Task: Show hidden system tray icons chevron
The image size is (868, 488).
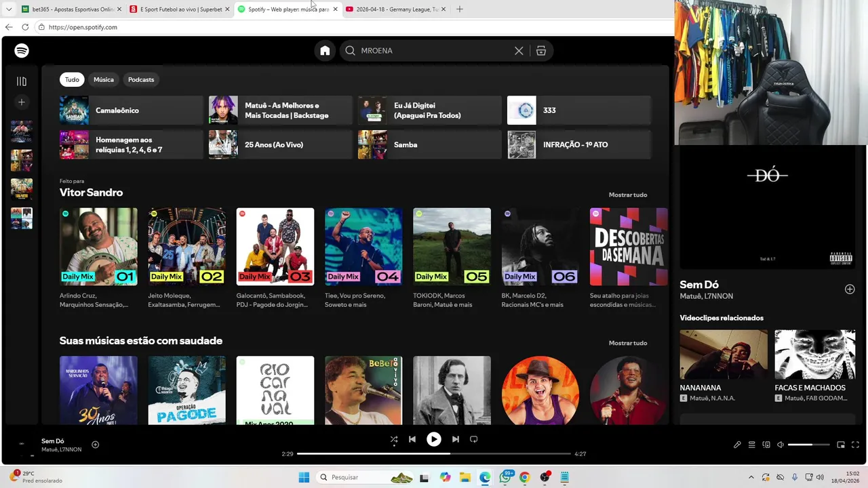Action: [x=751, y=477]
